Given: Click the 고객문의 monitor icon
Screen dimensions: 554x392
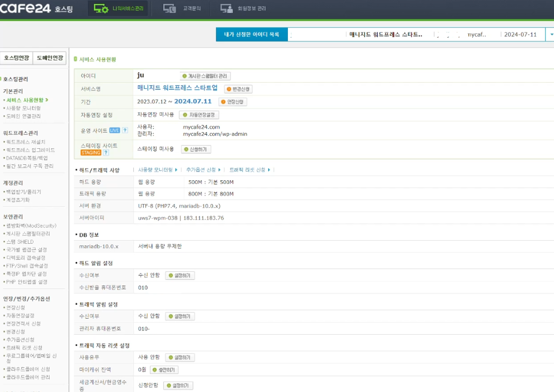Looking at the screenshot, I should tap(169, 8).
